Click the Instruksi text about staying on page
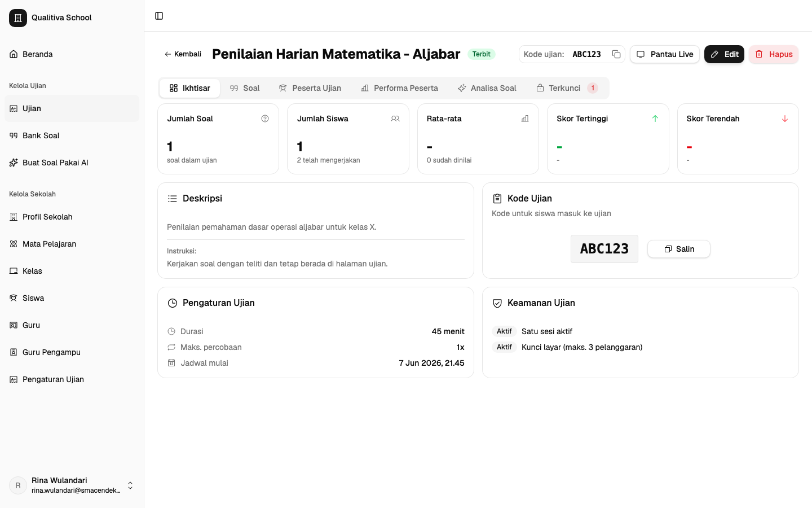 277,264
